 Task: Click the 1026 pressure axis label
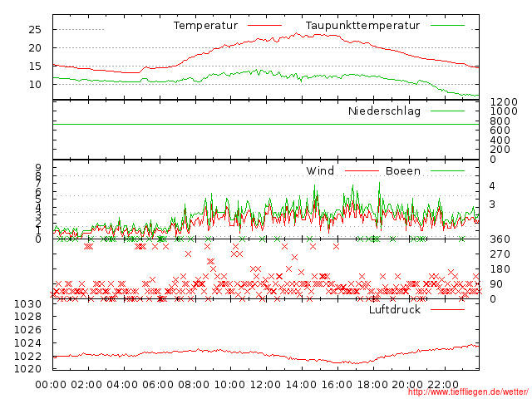click(x=27, y=330)
